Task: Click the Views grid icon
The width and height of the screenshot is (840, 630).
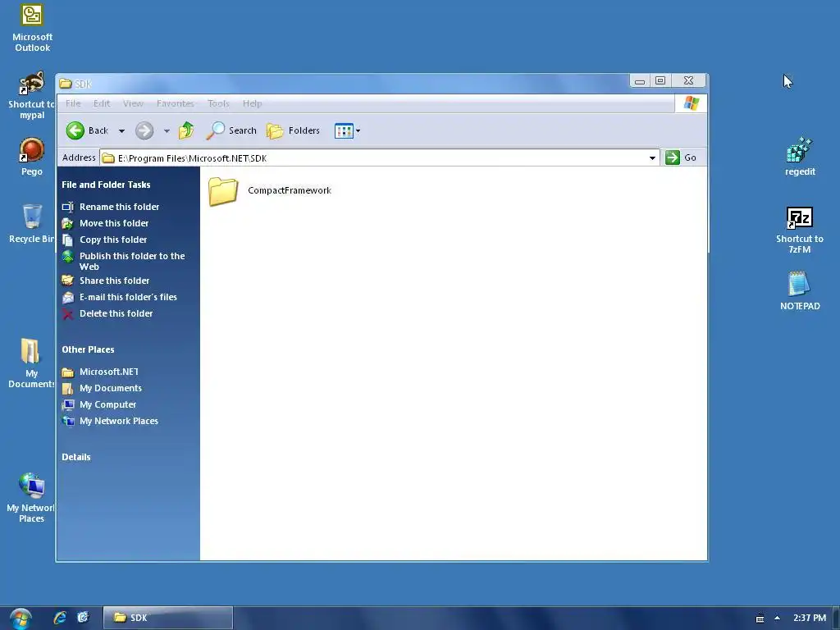Action: point(344,130)
